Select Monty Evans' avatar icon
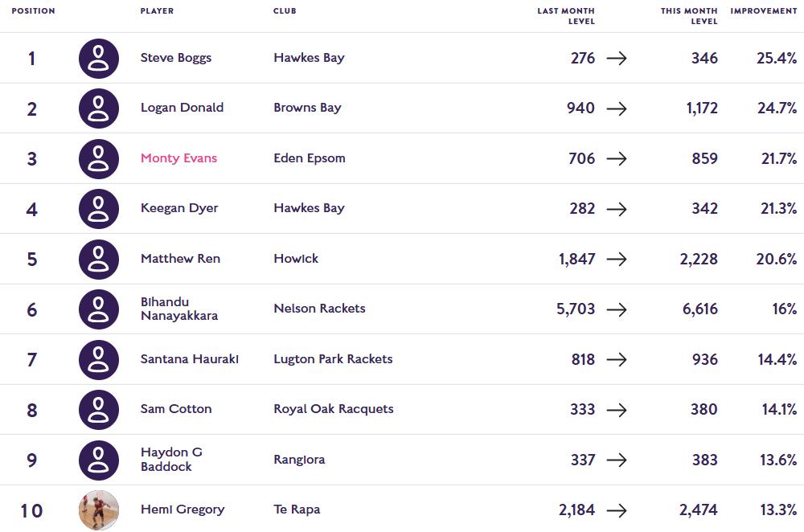 coord(98,158)
